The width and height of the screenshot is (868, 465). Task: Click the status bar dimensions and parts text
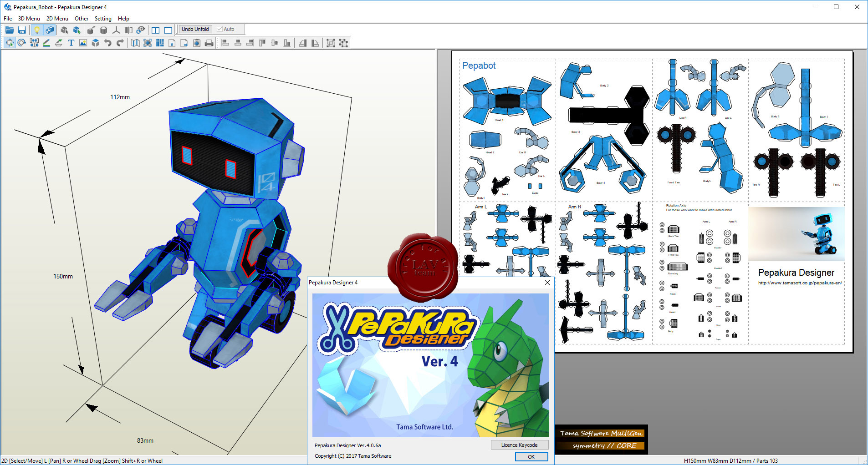coord(730,461)
